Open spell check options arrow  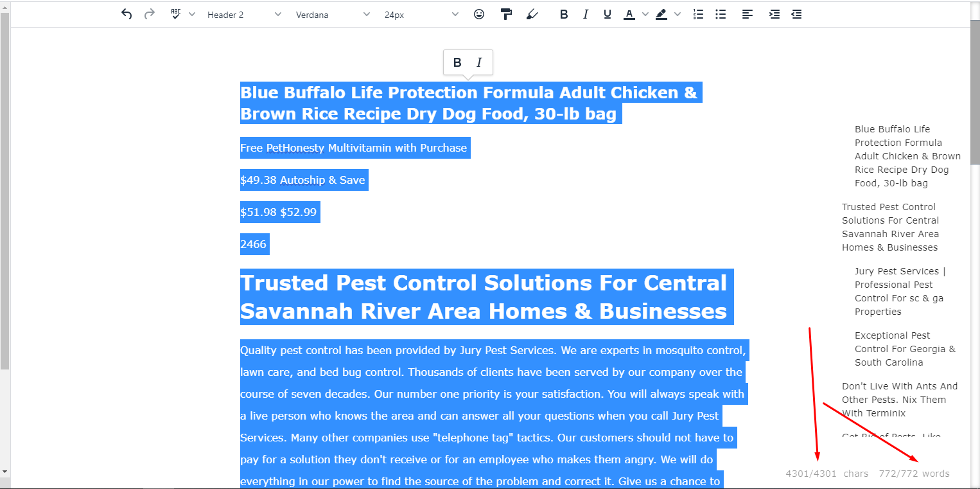191,14
